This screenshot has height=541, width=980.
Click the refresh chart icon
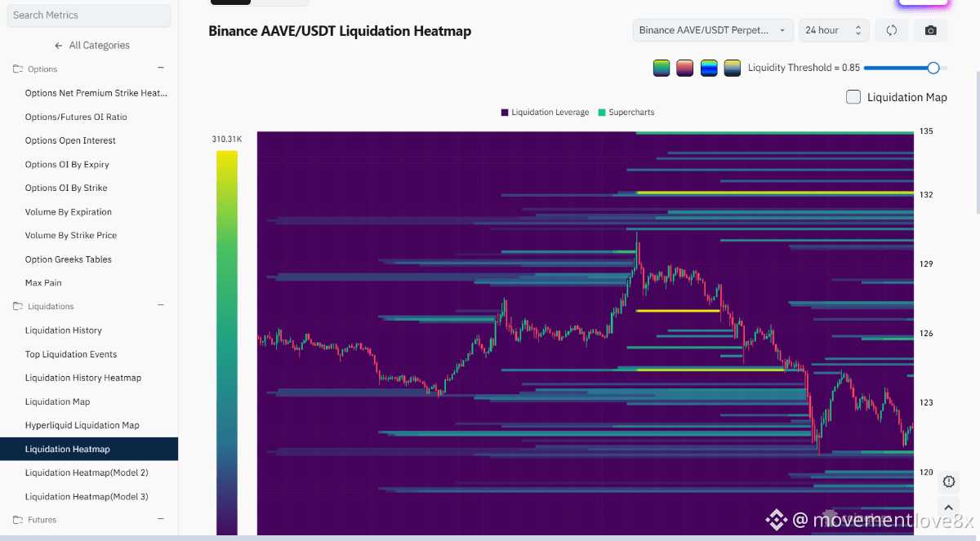[892, 30]
